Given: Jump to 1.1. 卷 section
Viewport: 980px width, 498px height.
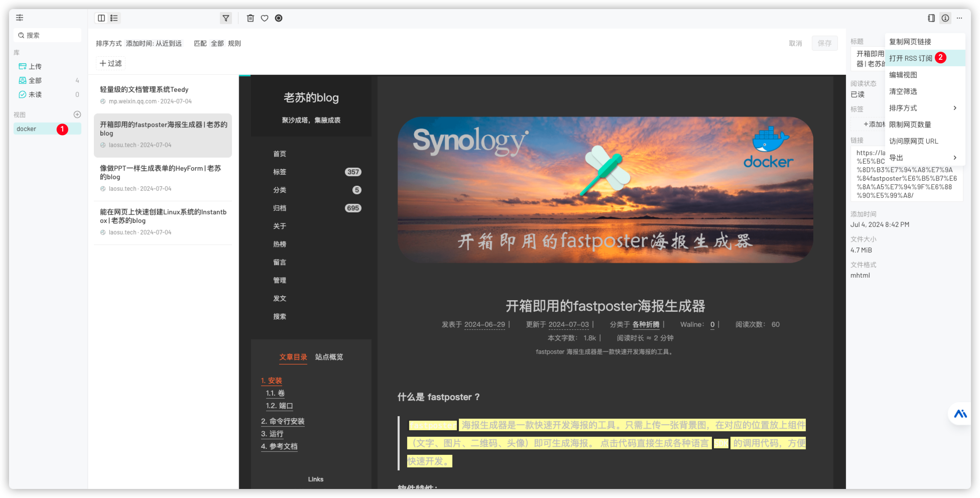Looking at the screenshot, I should click(275, 393).
